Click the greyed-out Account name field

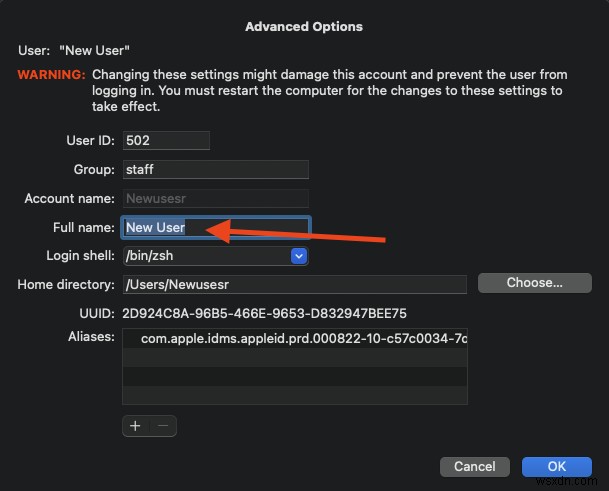point(215,199)
